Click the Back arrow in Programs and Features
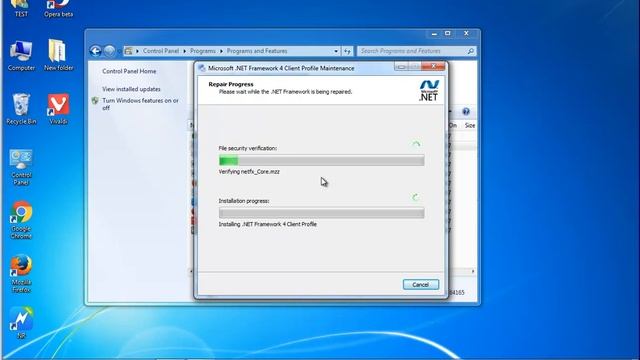640x360 pixels. [x=96, y=51]
